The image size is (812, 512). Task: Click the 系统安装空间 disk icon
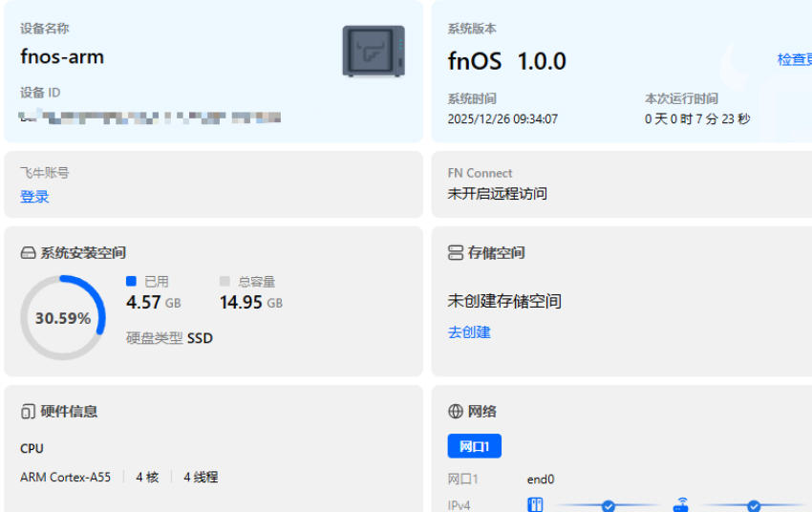(28, 253)
